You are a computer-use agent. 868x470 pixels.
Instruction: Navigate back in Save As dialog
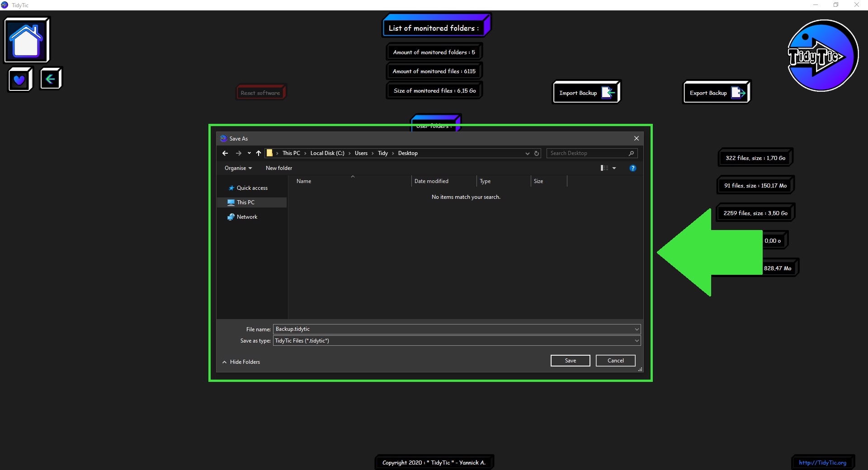click(x=225, y=153)
